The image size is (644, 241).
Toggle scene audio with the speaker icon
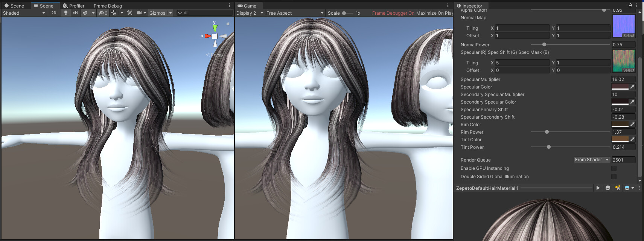(76, 13)
